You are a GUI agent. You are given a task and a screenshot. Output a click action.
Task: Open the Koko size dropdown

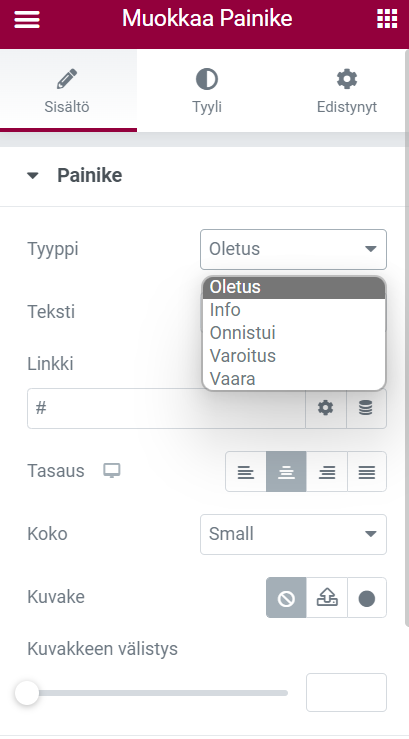click(293, 534)
